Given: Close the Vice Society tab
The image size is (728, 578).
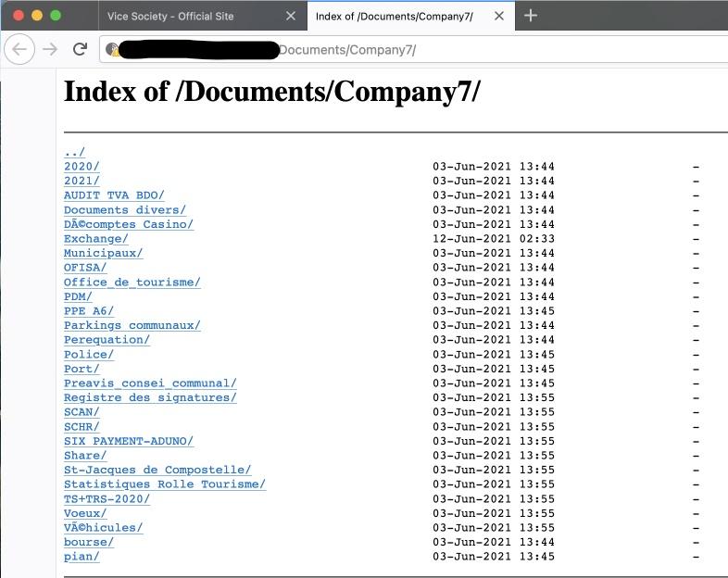Looking at the screenshot, I should [291, 16].
